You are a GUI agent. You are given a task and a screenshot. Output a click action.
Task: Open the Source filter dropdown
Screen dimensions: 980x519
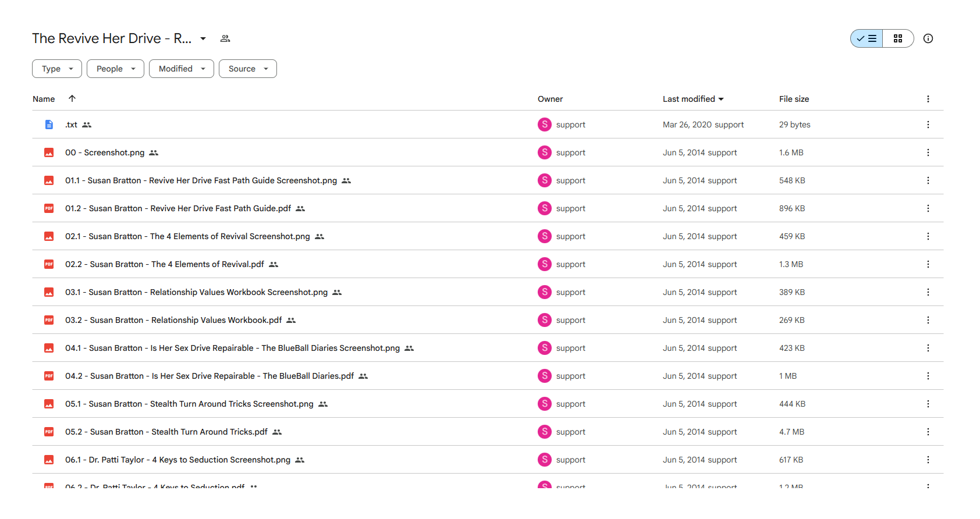coord(248,69)
